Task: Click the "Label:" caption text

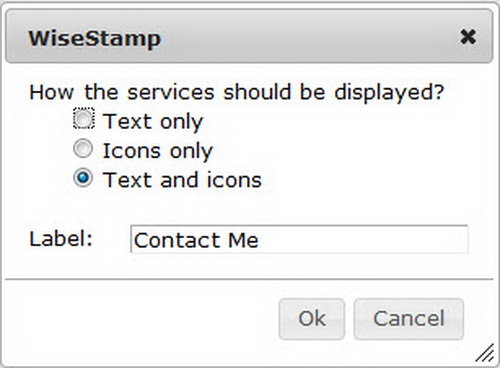Action: click(x=61, y=239)
